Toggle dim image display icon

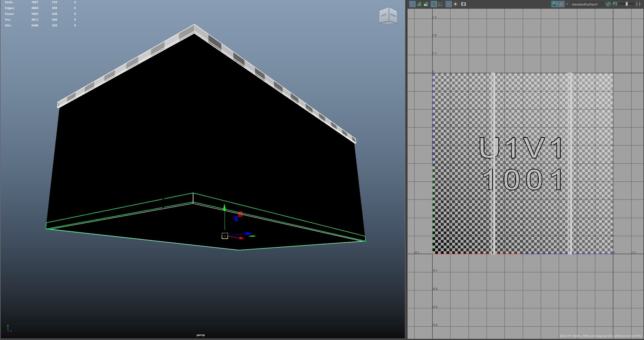(x=615, y=4)
